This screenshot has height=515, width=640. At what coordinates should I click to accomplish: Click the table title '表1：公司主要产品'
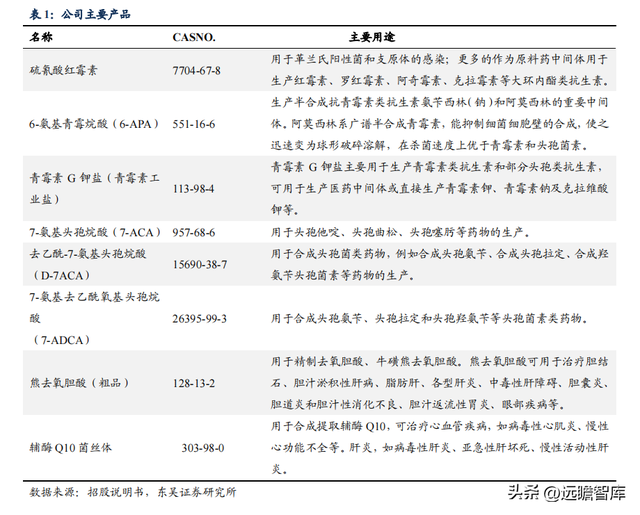point(80,14)
